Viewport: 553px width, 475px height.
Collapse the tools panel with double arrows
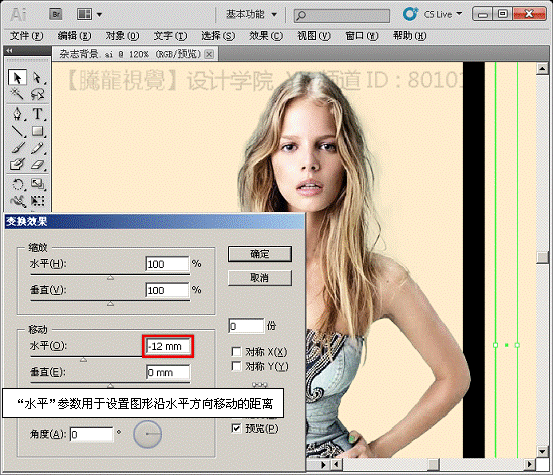coord(10,51)
